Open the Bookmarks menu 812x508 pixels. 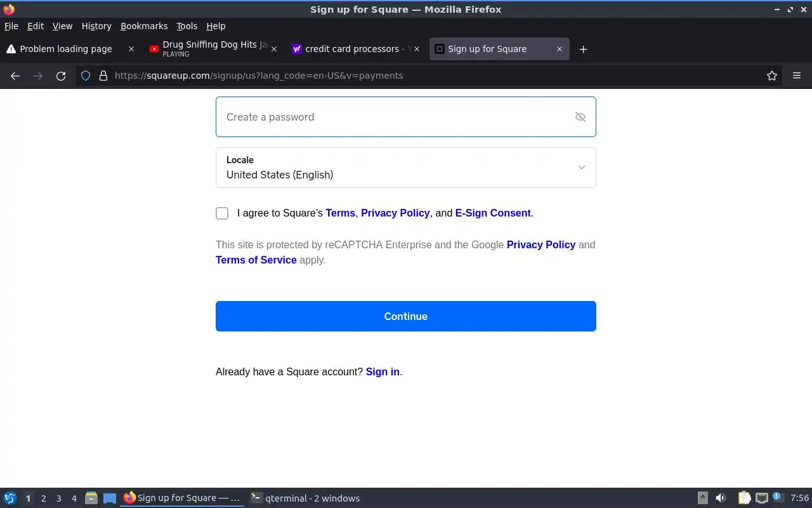(x=144, y=26)
